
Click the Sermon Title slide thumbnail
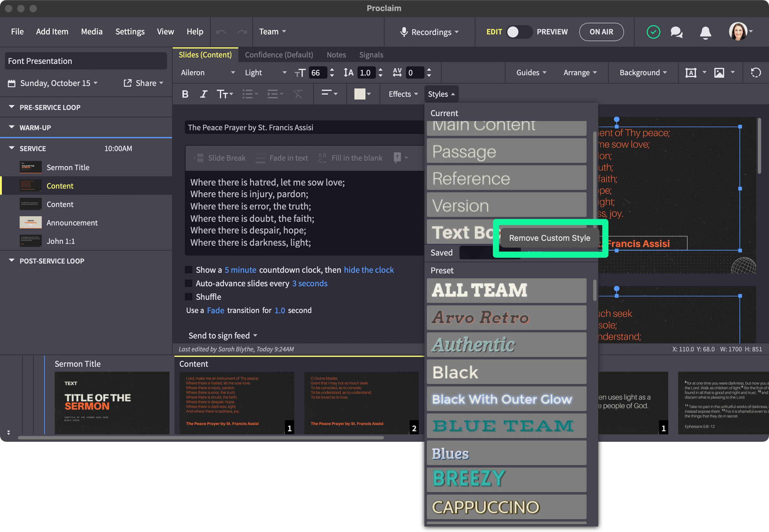tap(112, 403)
